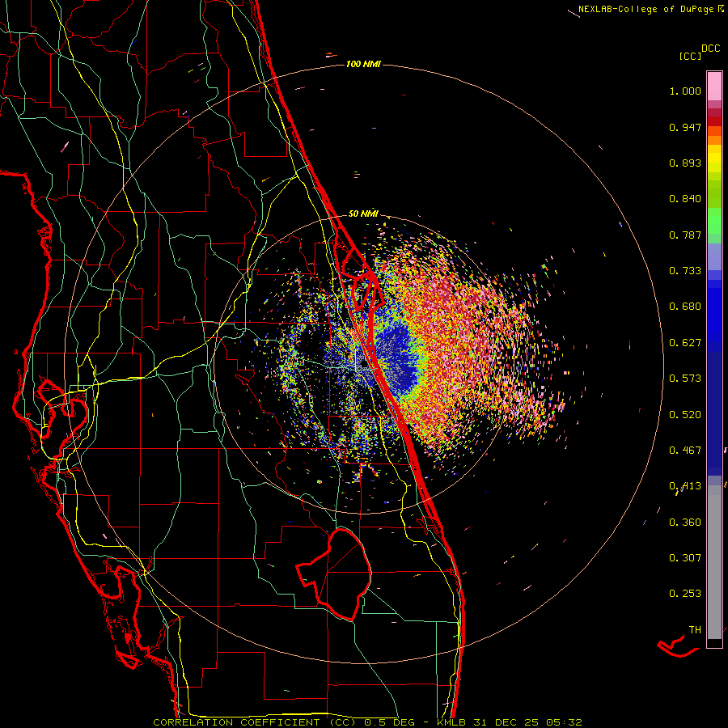Pick the dark navy segment near 0.520
The height and width of the screenshot is (728, 728).
coord(714,413)
